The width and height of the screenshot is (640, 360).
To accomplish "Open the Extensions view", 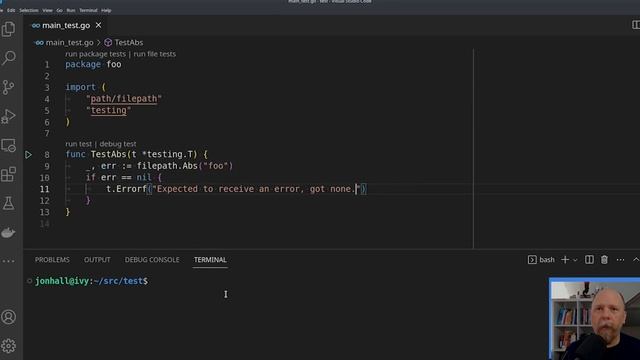I will coord(8,174).
